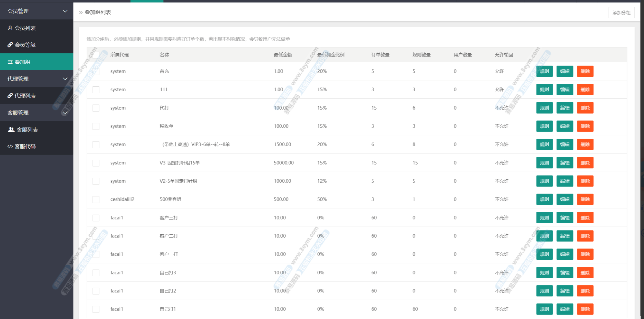Click the link icon beside 会员等级
The image size is (644, 319).
pyautogui.click(x=10, y=45)
